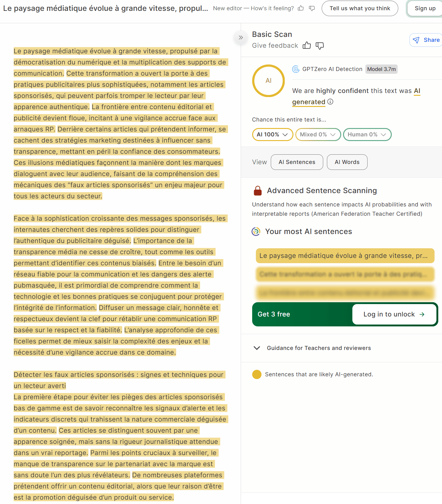Give thumbs up feedback on Basic Scan

click(x=307, y=46)
